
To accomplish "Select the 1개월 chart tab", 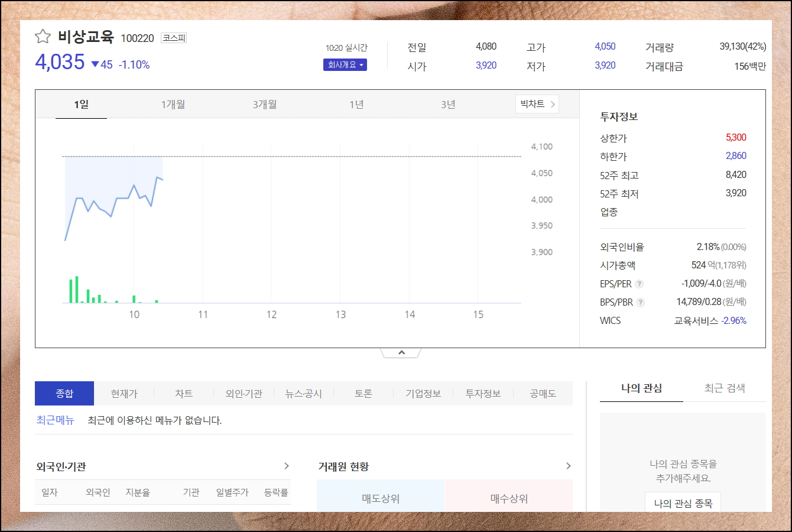I will click(173, 104).
